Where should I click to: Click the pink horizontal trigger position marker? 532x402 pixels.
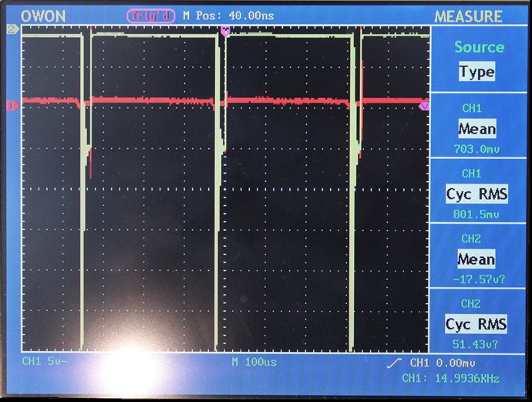pos(225,32)
